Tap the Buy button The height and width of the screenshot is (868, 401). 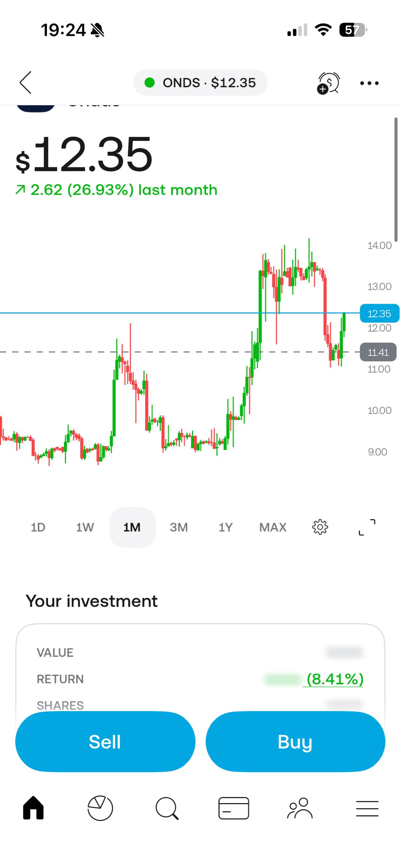click(295, 741)
